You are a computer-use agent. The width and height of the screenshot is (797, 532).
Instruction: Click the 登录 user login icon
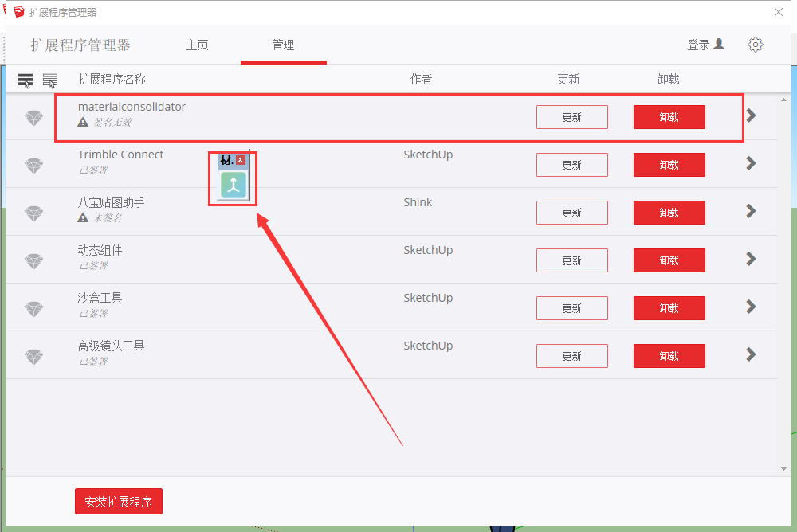point(719,45)
